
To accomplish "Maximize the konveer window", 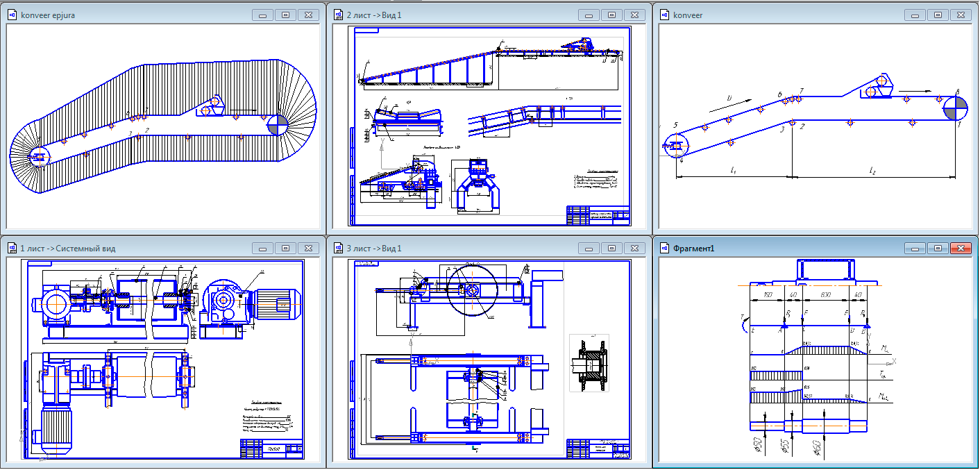I will [x=937, y=15].
